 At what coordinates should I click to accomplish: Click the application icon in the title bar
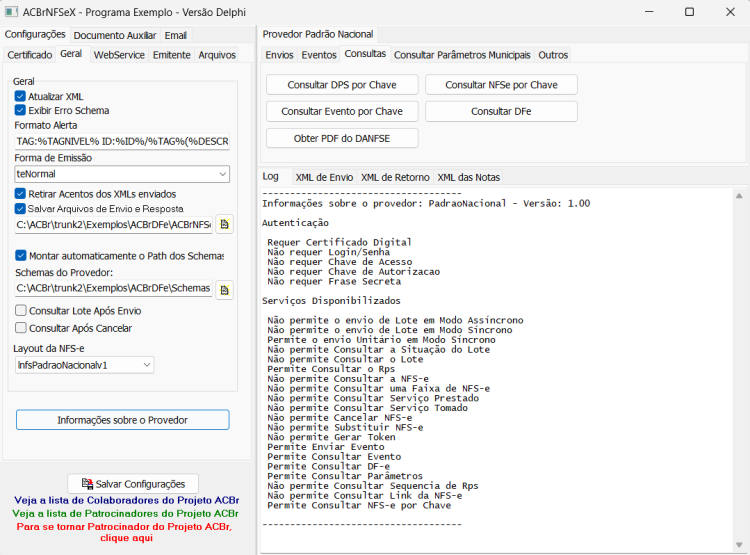[x=11, y=11]
